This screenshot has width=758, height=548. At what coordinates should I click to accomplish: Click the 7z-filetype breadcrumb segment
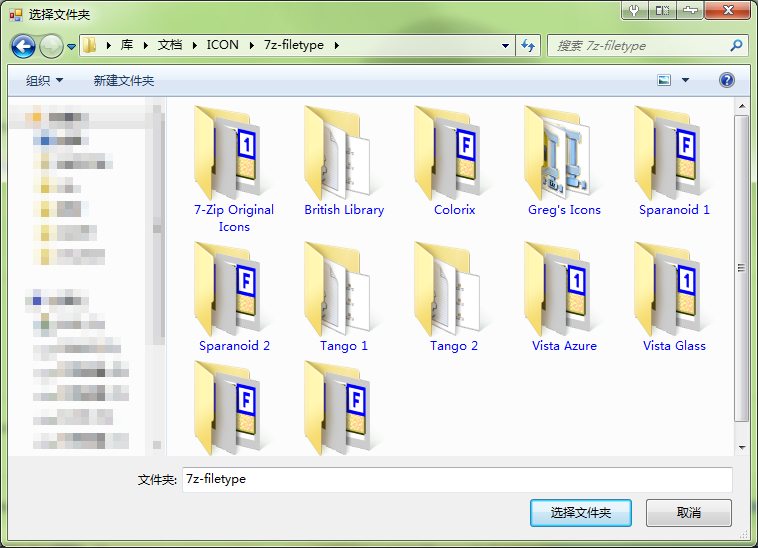pyautogui.click(x=294, y=45)
